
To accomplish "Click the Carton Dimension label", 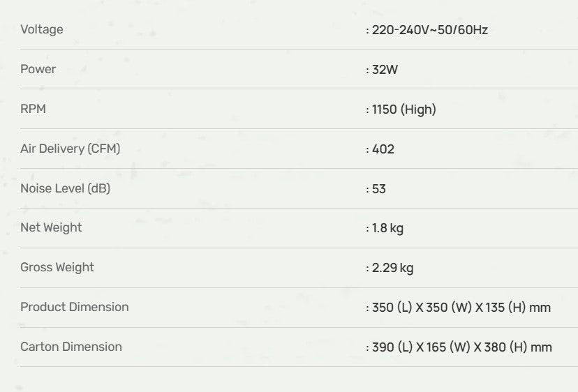I will (x=71, y=347).
